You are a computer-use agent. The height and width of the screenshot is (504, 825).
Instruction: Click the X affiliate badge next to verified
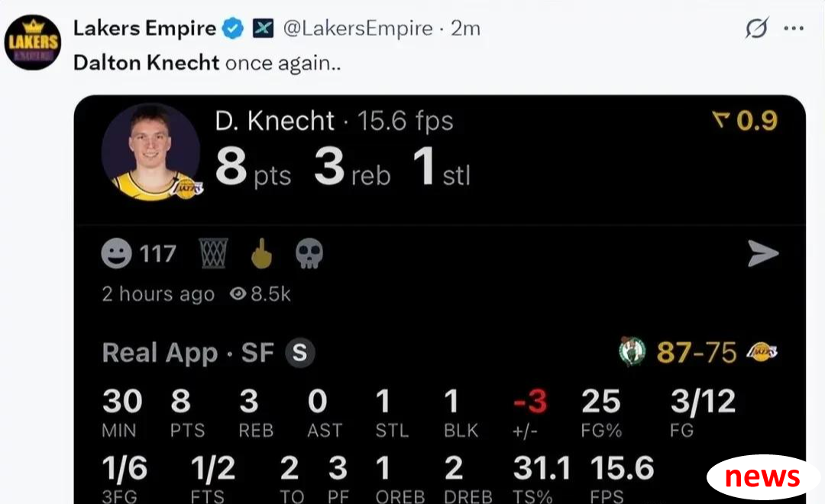[x=263, y=28]
